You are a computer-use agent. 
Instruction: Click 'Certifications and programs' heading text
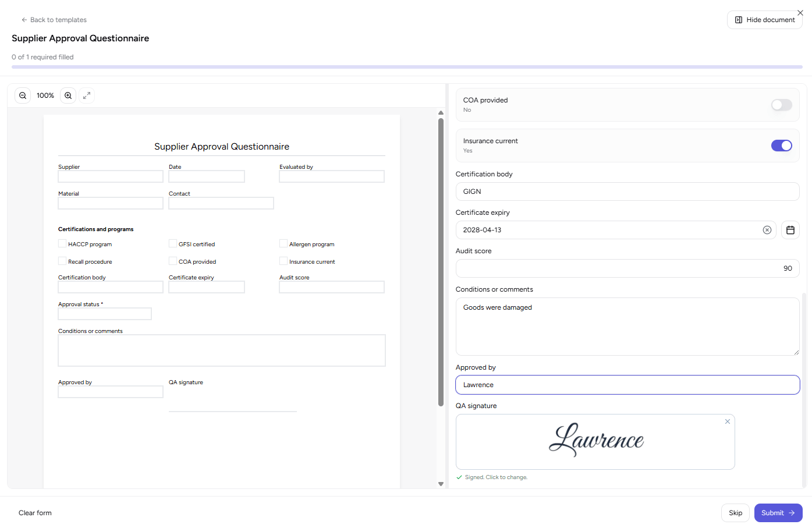pyautogui.click(x=96, y=229)
